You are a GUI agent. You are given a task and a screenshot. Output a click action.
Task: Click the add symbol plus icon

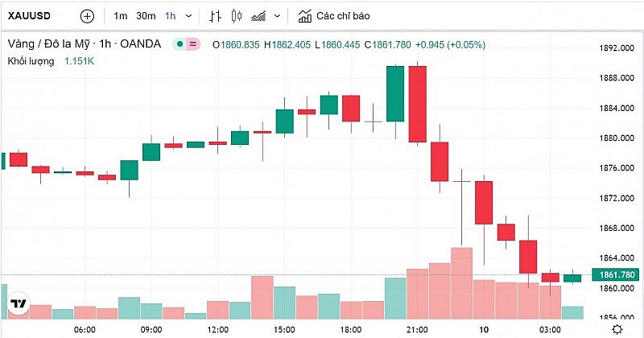(x=87, y=15)
